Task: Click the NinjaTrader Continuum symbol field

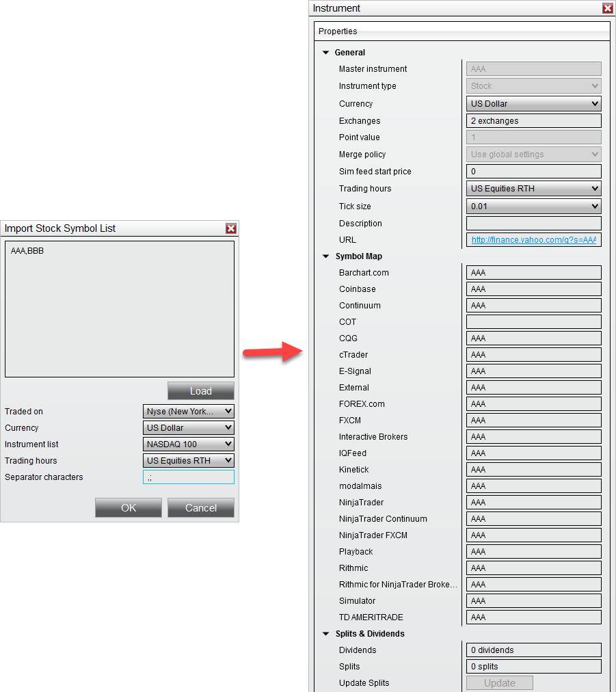Action: coord(533,518)
